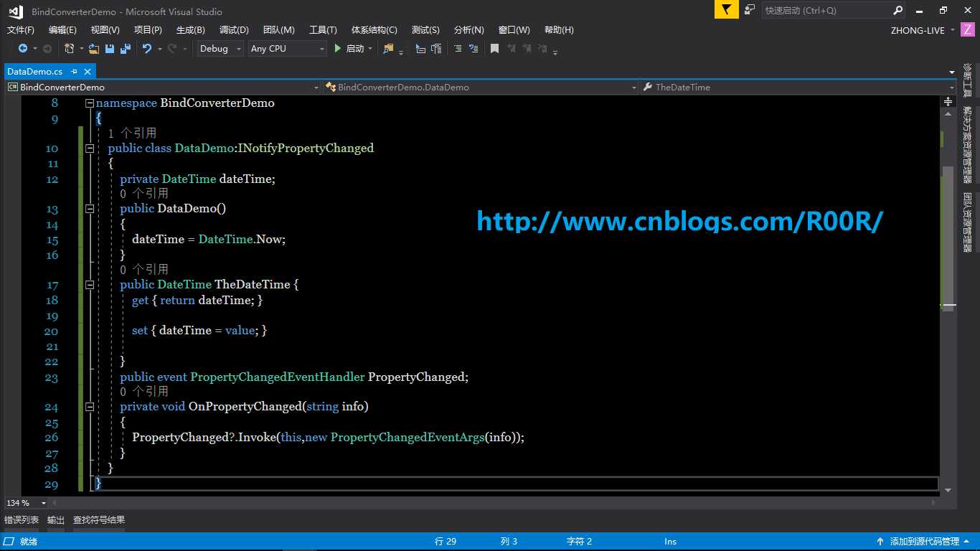Open the Debug configuration dropdown
Screen dimensions: 980x551
pos(220,49)
